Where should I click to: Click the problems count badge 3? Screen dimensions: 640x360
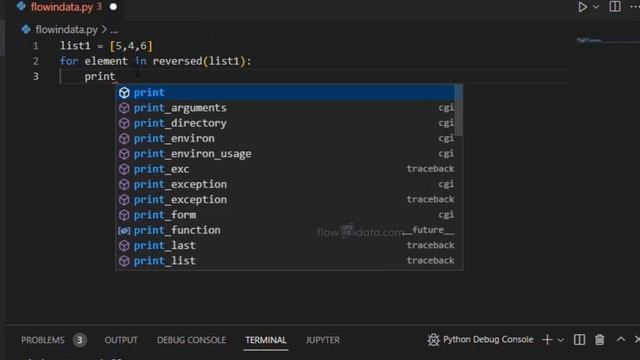(80, 340)
